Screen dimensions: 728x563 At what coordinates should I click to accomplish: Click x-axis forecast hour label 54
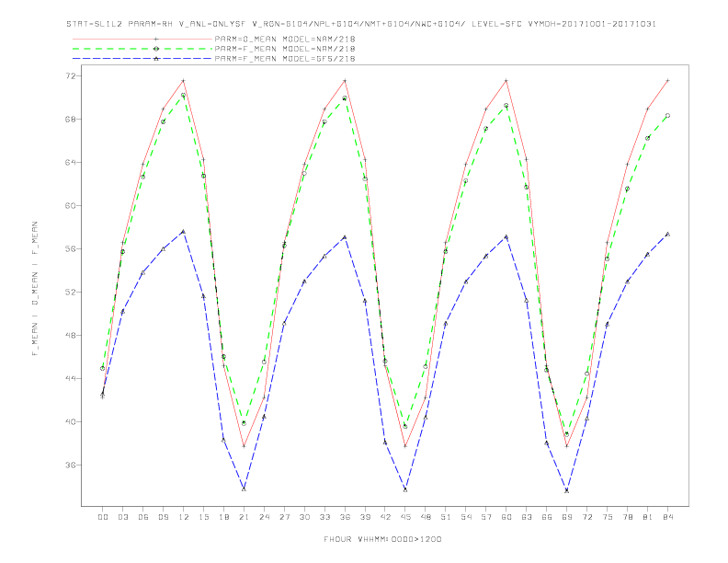(x=466, y=517)
